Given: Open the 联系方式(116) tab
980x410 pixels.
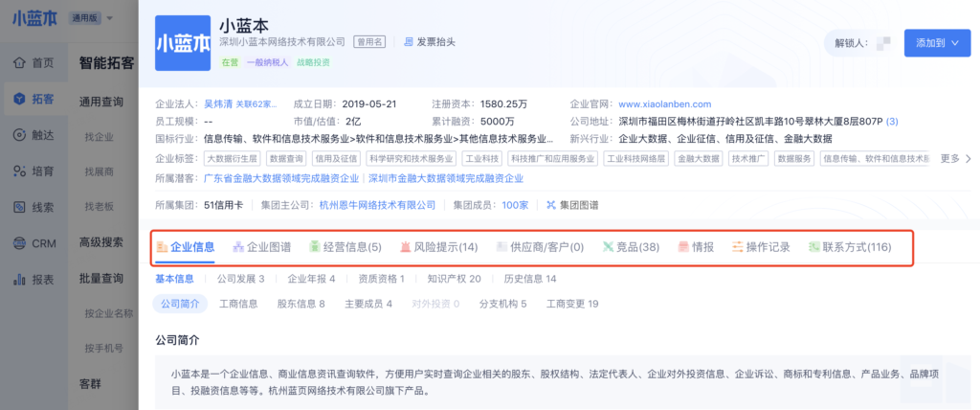Looking at the screenshot, I should tap(849, 247).
